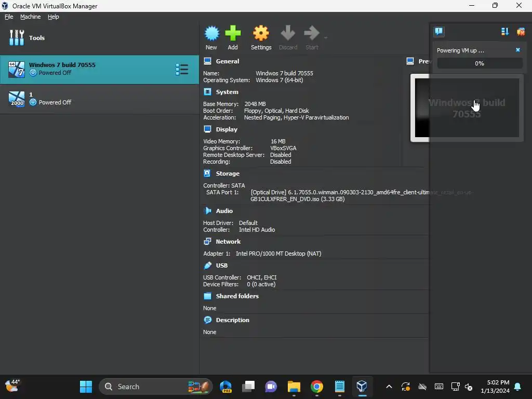Image resolution: width=532 pixels, height=399 pixels.
Task: Click the Start arrow icon
Action: click(x=312, y=33)
